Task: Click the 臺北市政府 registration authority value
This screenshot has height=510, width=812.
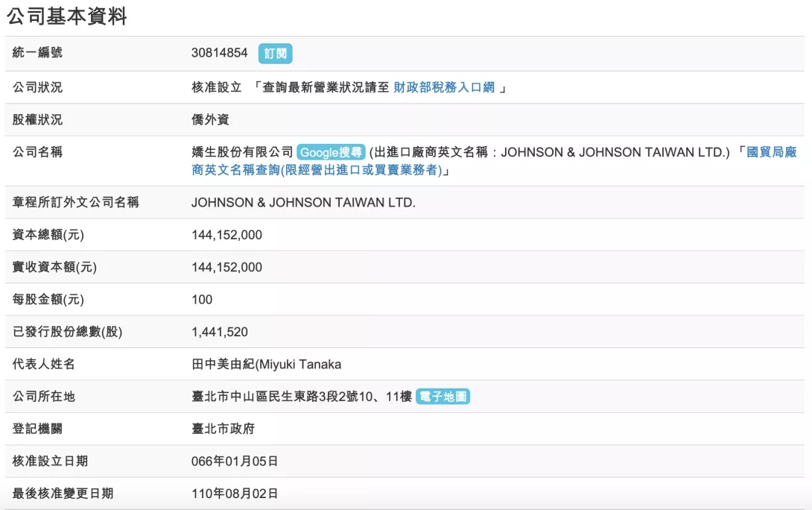Action: [x=223, y=429]
